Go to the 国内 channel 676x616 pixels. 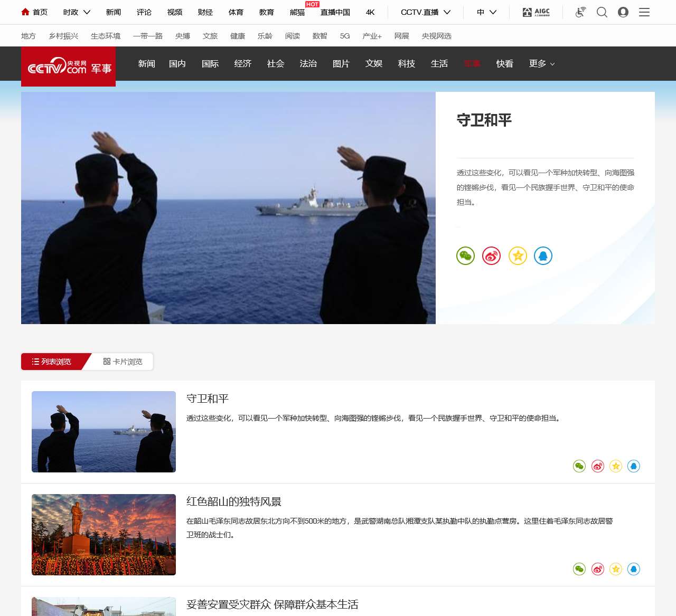[x=177, y=64]
